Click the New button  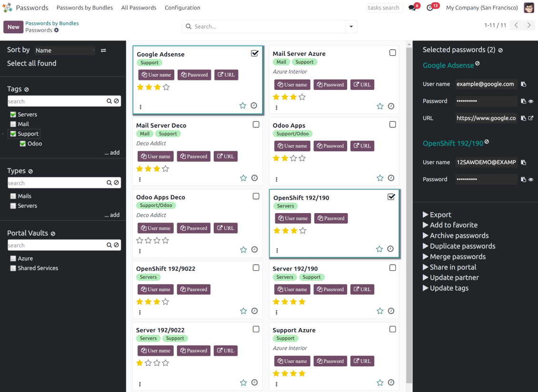(13, 27)
